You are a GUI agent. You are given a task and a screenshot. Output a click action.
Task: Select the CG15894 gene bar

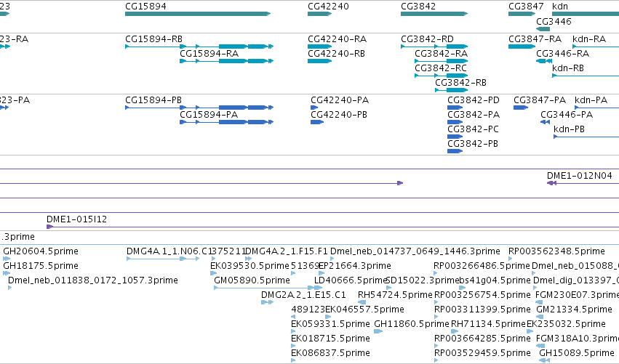pos(198,14)
